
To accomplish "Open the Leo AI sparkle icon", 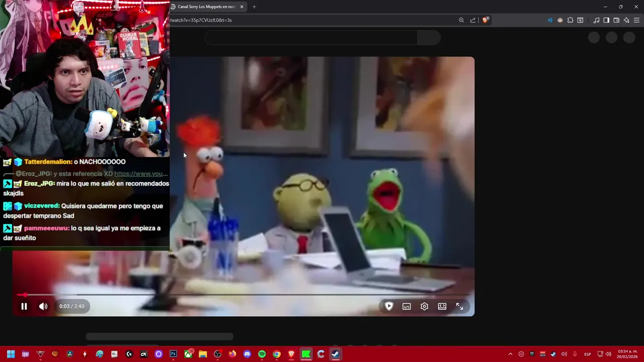I will [626, 20].
